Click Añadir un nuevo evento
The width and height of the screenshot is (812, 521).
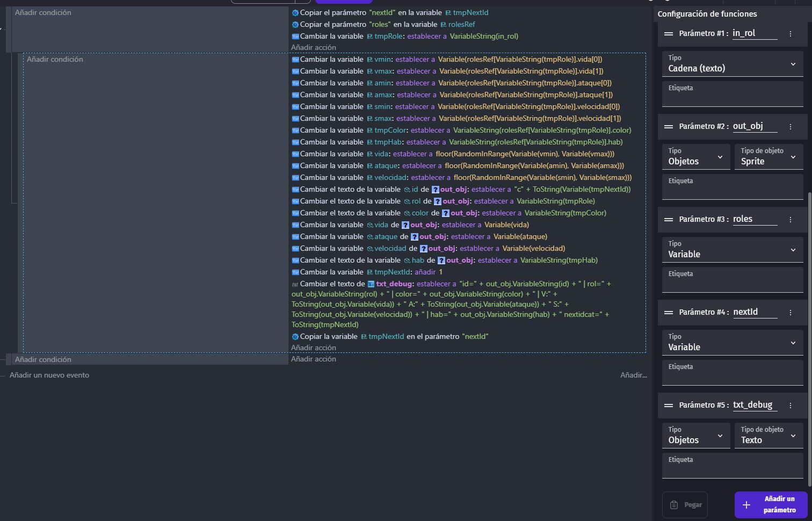coord(49,375)
